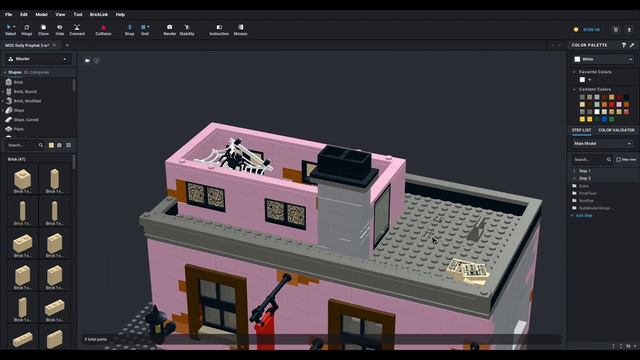The height and width of the screenshot is (360, 640).
Task: Open the Tool menu
Action: pyautogui.click(x=78, y=14)
